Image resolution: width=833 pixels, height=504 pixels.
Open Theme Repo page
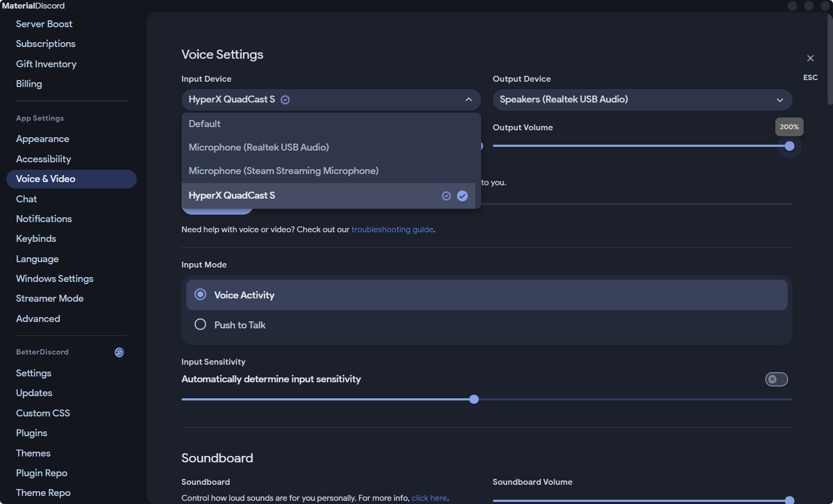coord(43,493)
